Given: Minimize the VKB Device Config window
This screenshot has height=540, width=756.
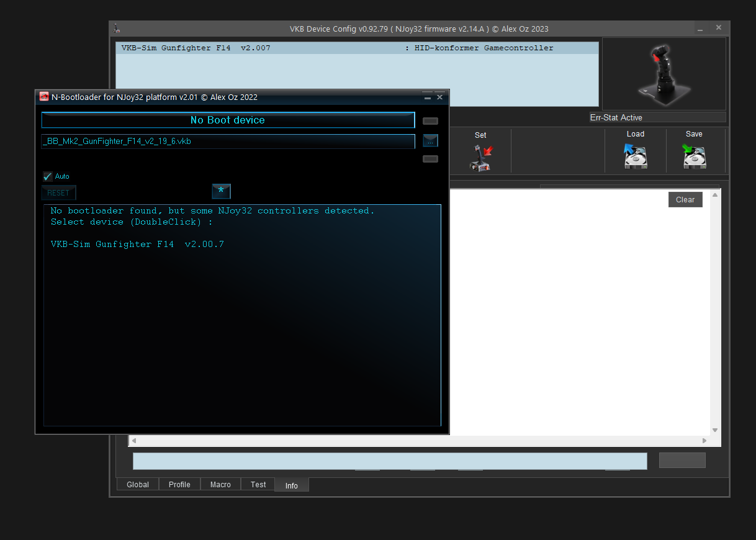Looking at the screenshot, I should (x=700, y=29).
